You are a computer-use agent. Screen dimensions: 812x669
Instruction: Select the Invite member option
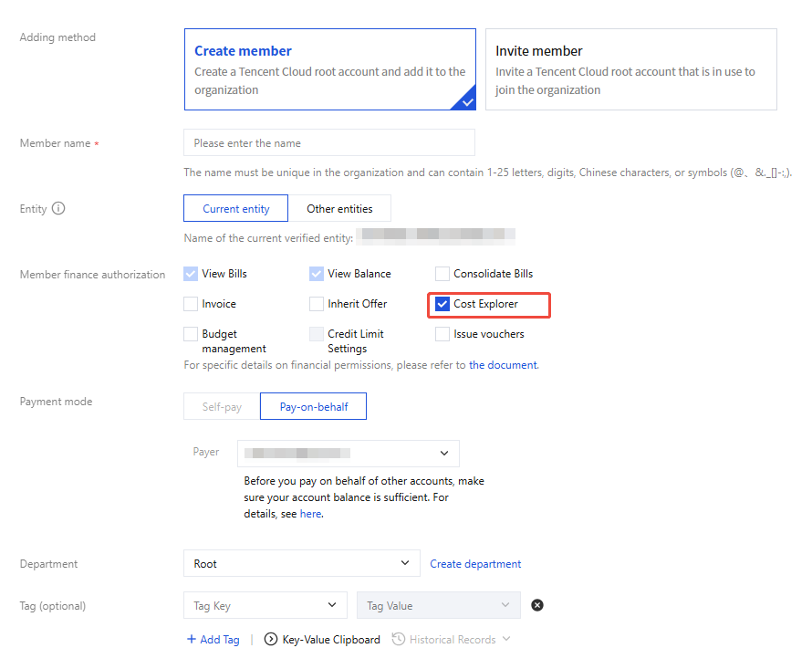point(630,69)
